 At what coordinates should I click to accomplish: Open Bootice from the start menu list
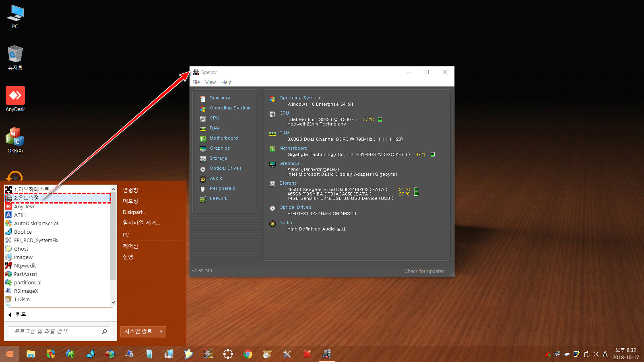tap(57, 232)
